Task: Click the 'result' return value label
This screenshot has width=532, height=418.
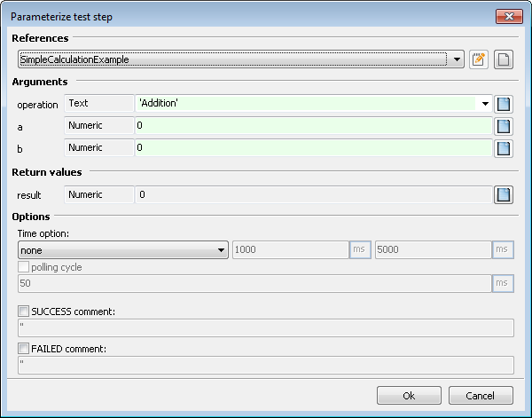Action: (x=29, y=195)
